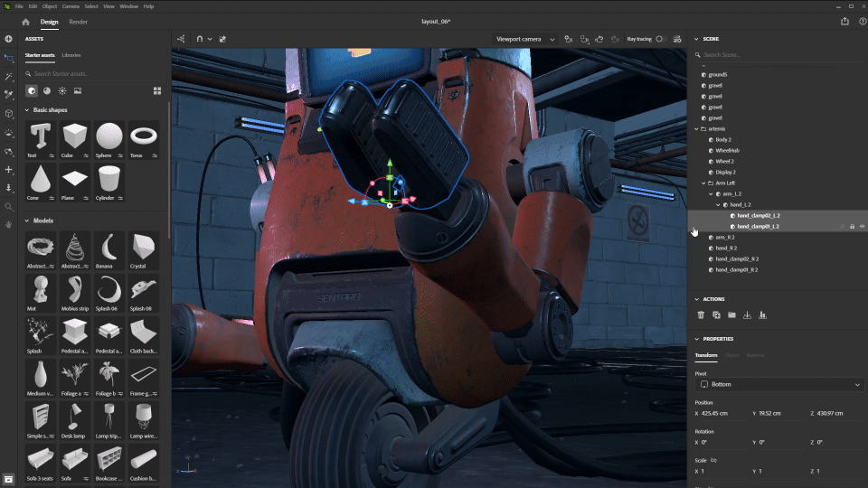Click the frame selection camera icon after Viewport camera
The image size is (868, 488).
click(x=569, y=39)
